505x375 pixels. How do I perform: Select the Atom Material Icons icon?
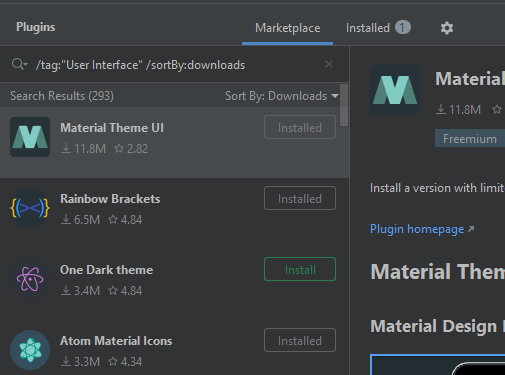point(30,350)
